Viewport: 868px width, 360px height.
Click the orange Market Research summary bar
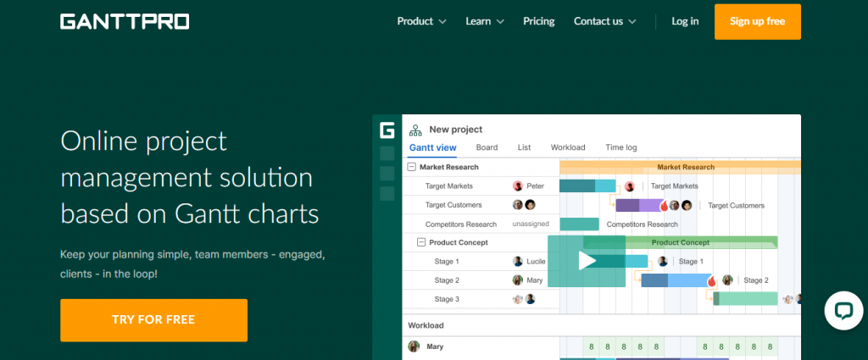pos(681,167)
